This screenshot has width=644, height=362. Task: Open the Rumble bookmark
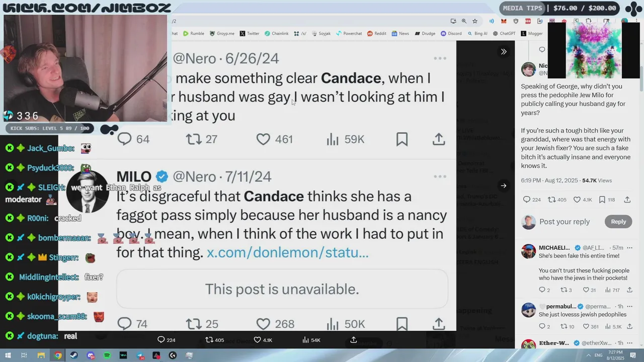pyautogui.click(x=194, y=34)
